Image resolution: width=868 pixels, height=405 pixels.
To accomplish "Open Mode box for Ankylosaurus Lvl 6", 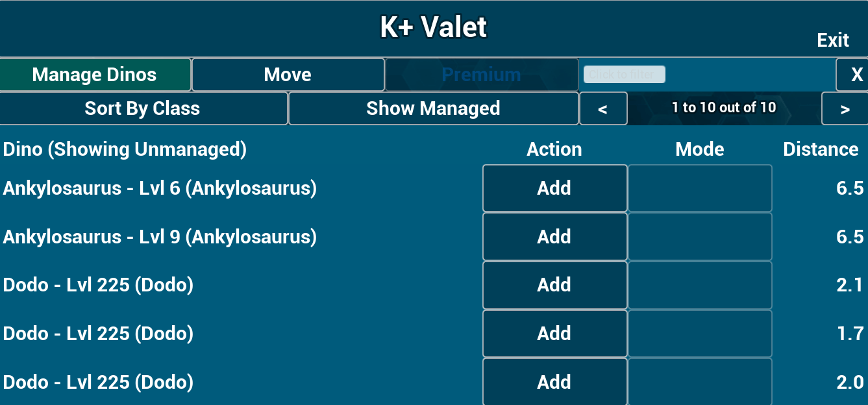I will 700,188.
